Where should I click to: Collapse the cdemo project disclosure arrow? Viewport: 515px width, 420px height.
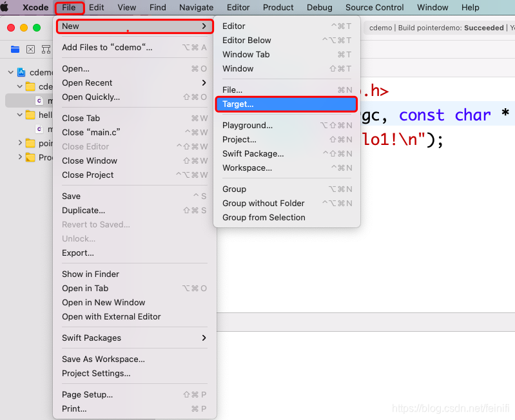pyautogui.click(x=11, y=72)
